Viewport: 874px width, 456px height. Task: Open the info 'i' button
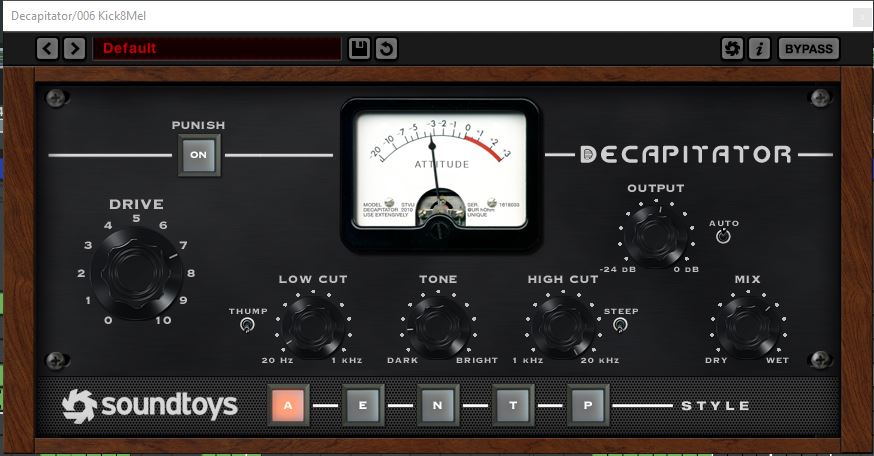[x=759, y=48]
